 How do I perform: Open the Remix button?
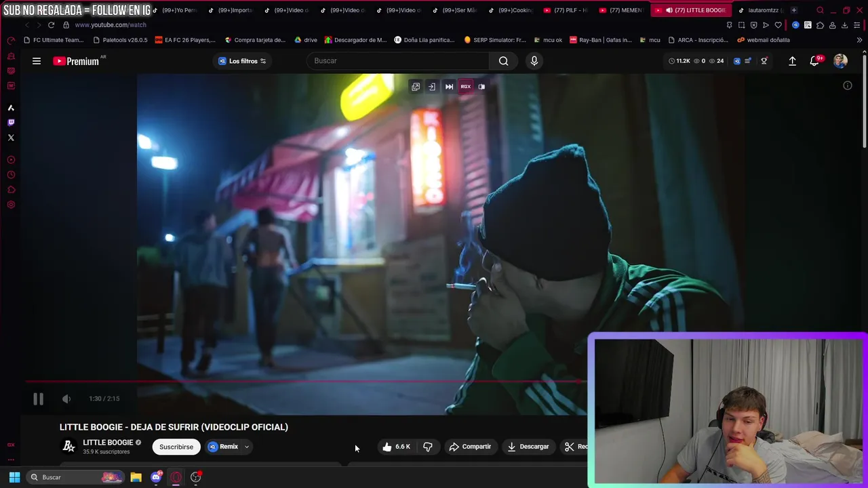pyautogui.click(x=224, y=447)
